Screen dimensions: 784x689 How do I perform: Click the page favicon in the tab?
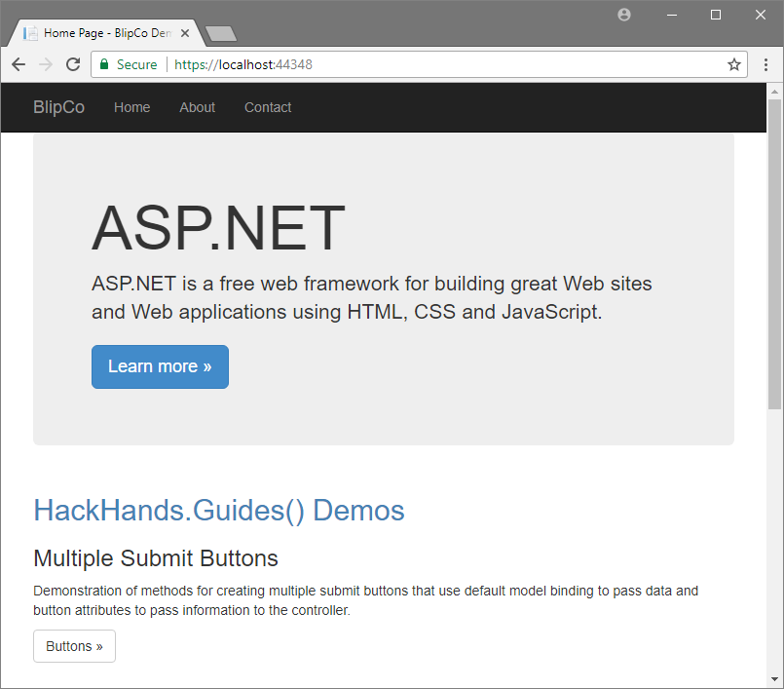30,33
